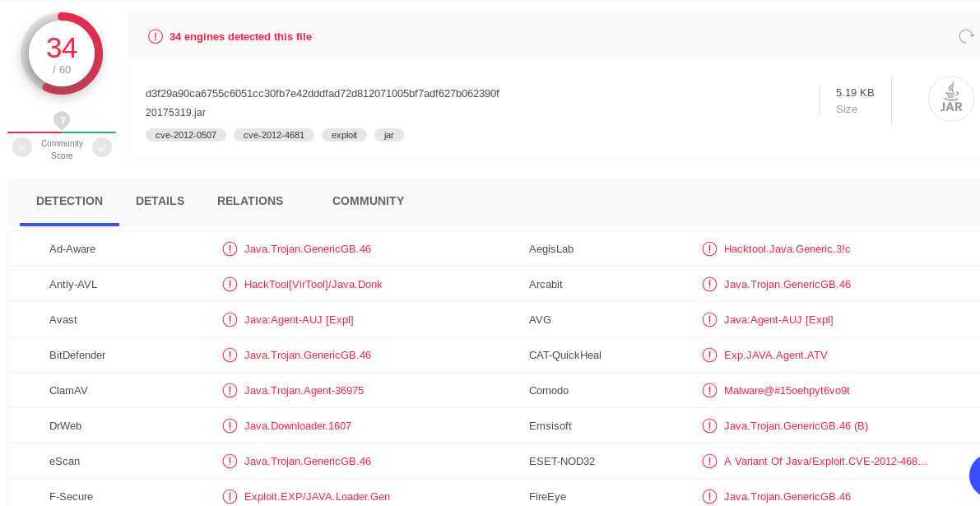Click the file name 20175319.jar
980x506 pixels.
coord(175,113)
